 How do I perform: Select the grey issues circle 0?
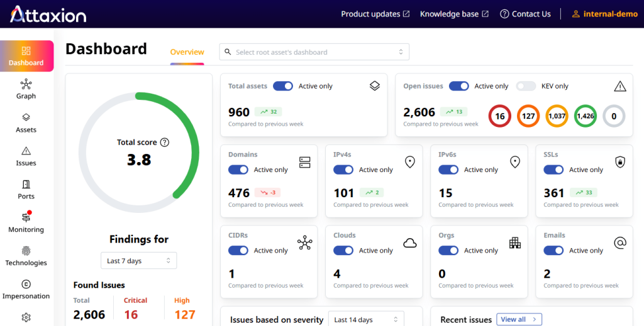tap(614, 116)
